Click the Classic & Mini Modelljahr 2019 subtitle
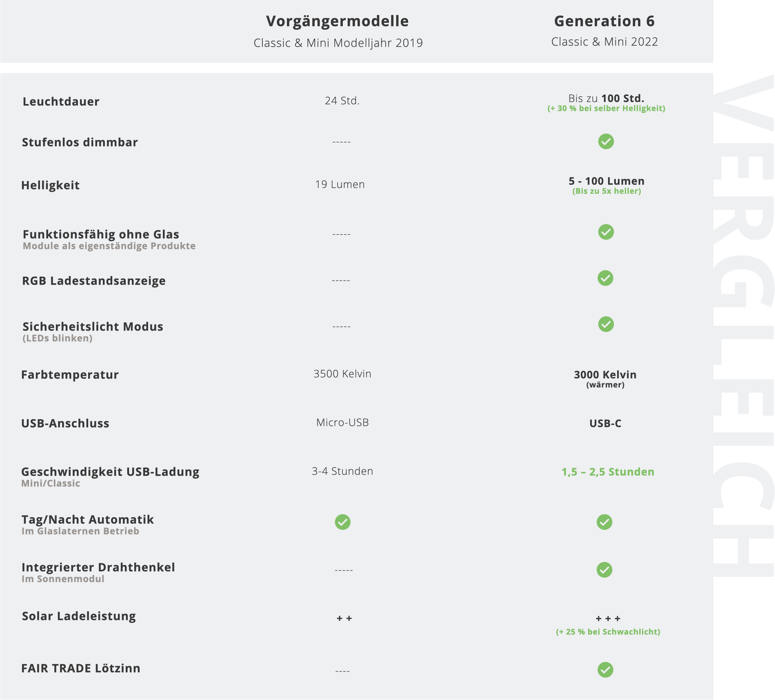775x700 pixels. tap(338, 43)
